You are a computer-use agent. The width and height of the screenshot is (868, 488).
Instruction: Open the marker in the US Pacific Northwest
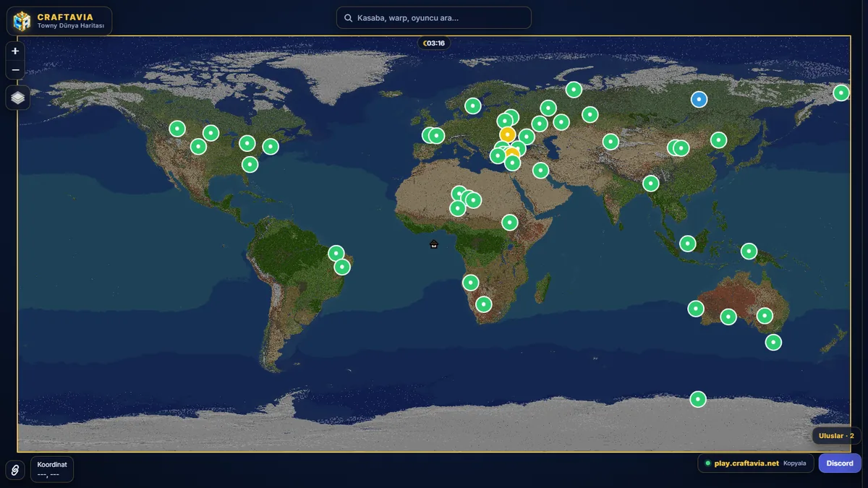(x=177, y=129)
